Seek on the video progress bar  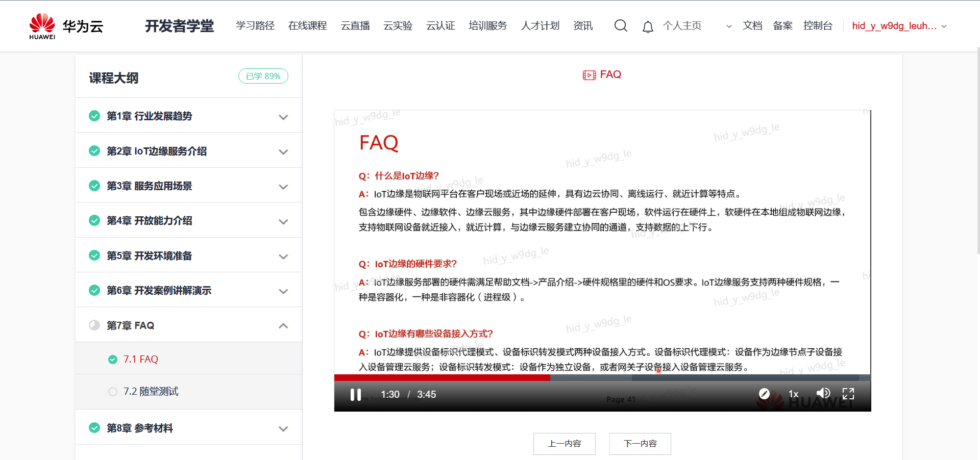(602, 378)
